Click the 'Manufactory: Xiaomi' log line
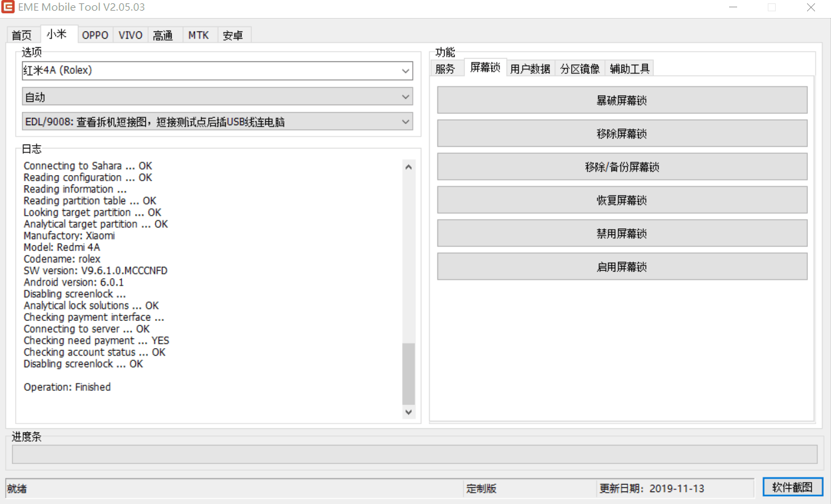Screen dimensions: 831x504 click(x=69, y=236)
